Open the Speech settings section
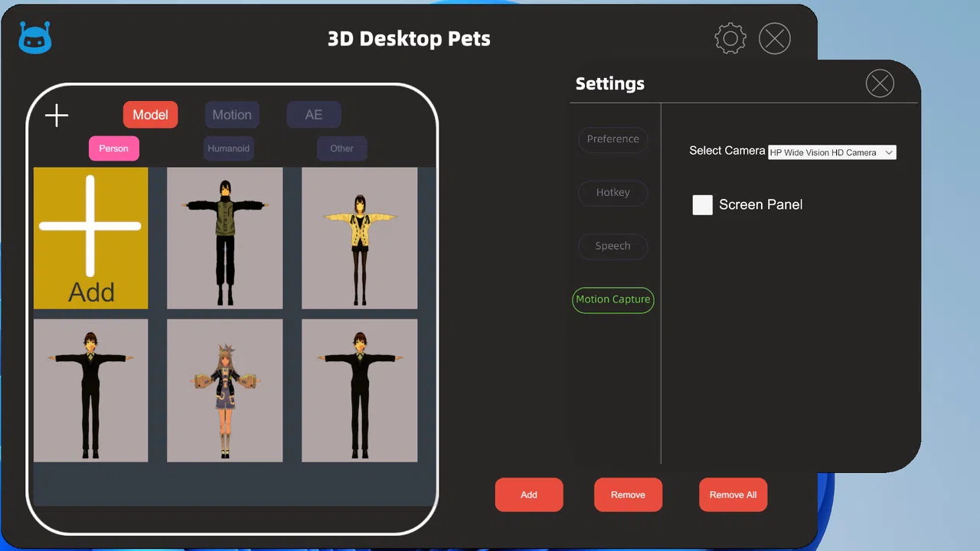Viewport: 980px width, 551px height. [613, 246]
